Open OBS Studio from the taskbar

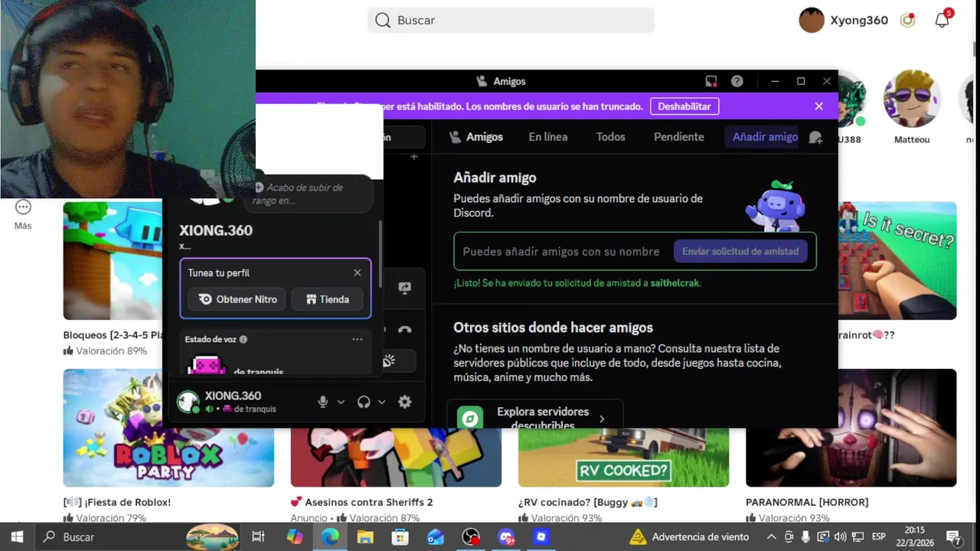471,537
